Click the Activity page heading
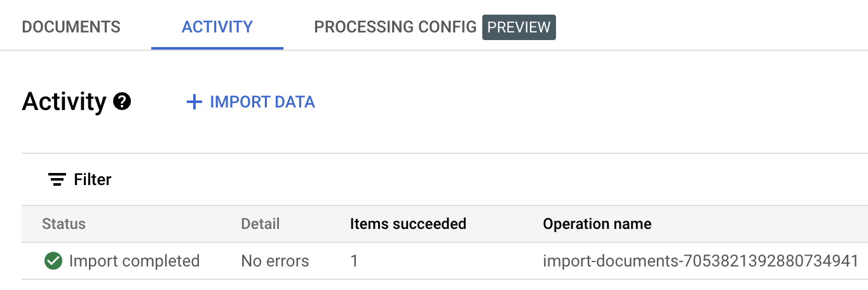 pyautogui.click(x=64, y=102)
